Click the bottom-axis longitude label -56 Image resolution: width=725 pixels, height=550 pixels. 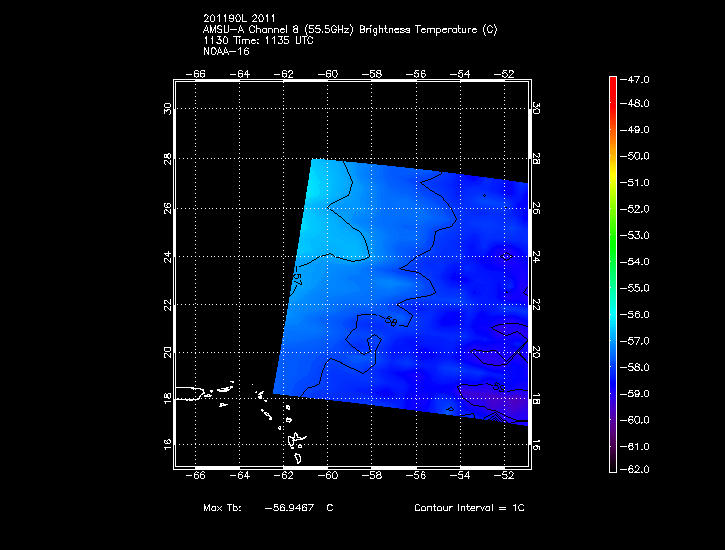(416, 476)
